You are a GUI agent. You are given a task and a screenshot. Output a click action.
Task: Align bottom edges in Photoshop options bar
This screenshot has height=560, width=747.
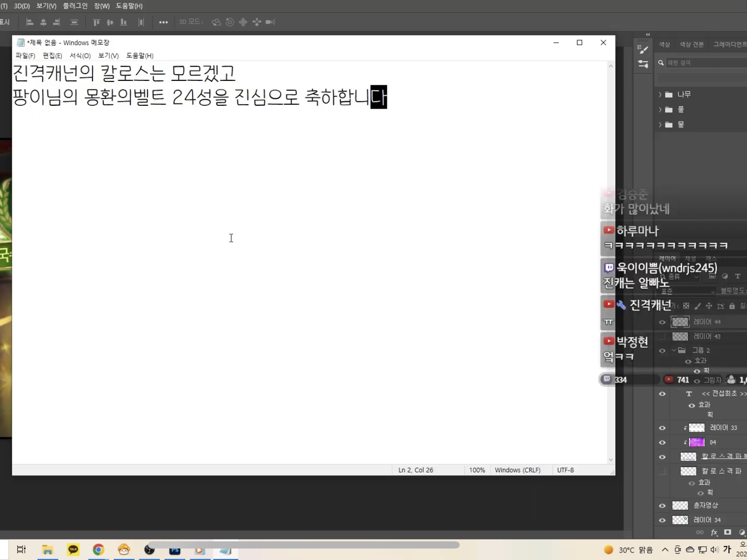[x=124, y=22]
